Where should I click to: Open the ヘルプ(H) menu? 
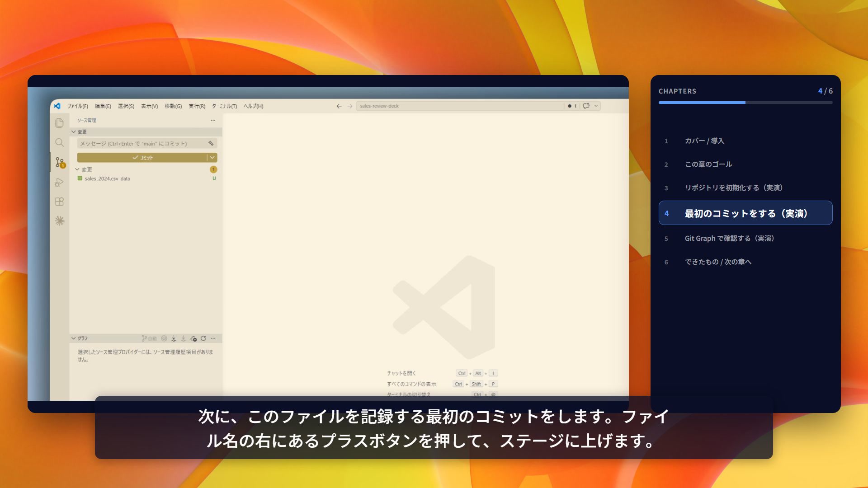tap(253, 106)
